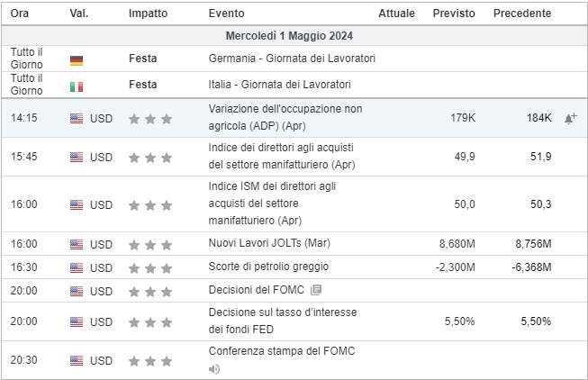The width and height of the screenshot is (588, 380).
Task: Click the impact stars for JOLTs row
Action: coord(150,245)
